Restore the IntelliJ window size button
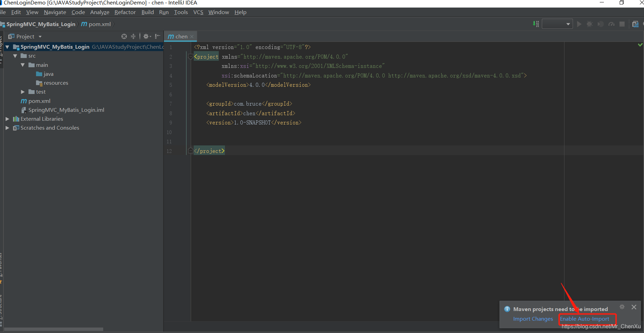This screenshot has height=333, width=644. click(622, 3)
